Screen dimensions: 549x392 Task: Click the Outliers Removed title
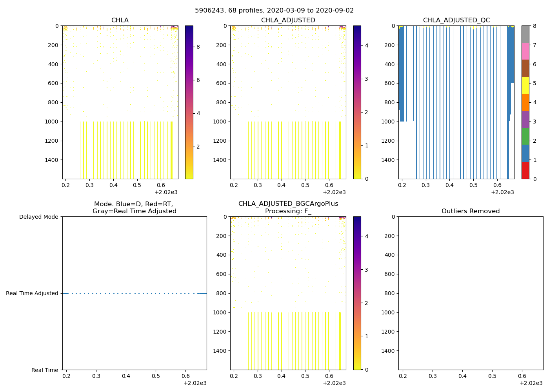(470, 211)
